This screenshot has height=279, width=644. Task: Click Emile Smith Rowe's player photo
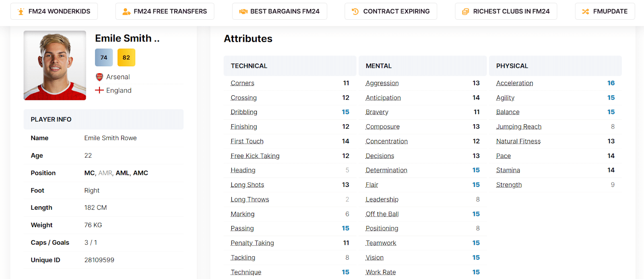click(55, 65)
